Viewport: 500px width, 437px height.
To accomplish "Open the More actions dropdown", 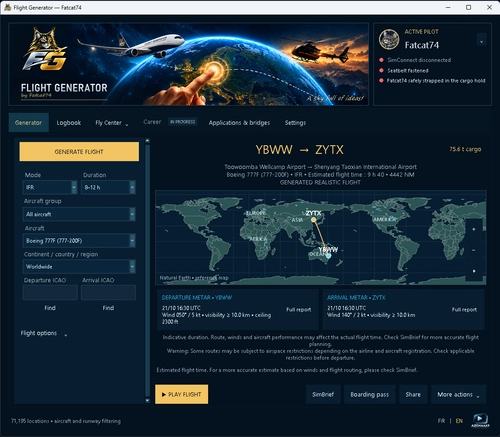I will [x=458, y=394].
